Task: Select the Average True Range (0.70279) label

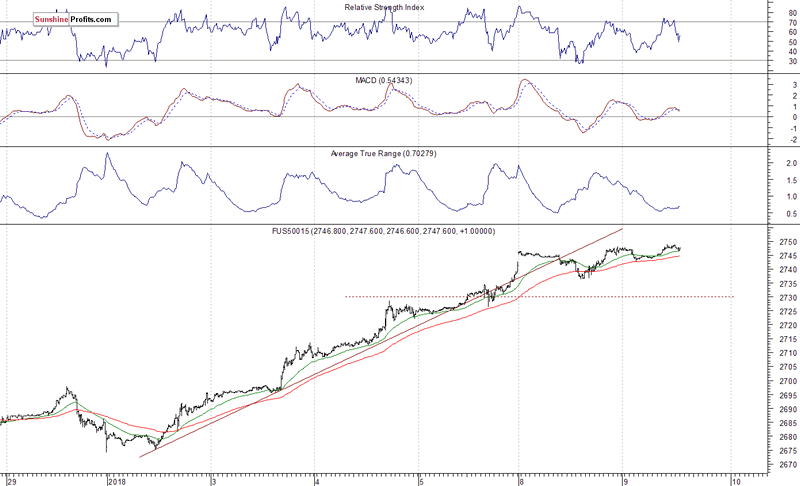Action: [x=383, y=154]
